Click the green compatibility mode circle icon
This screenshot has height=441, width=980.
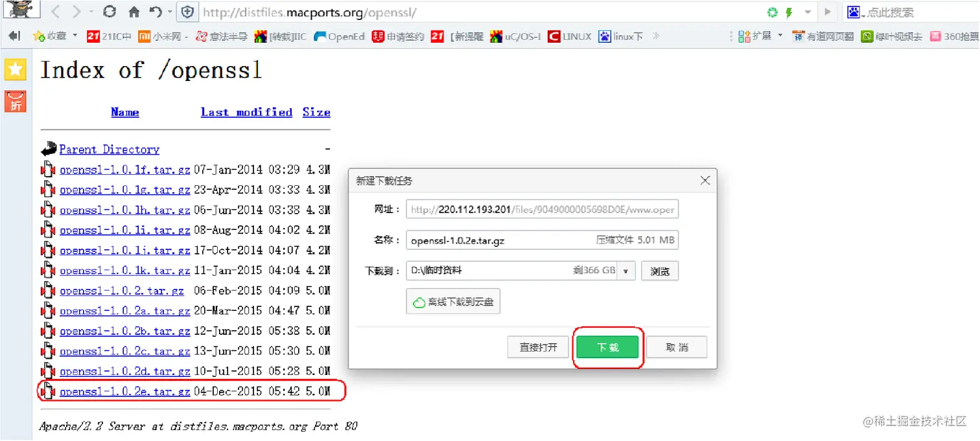pos(772,12)
